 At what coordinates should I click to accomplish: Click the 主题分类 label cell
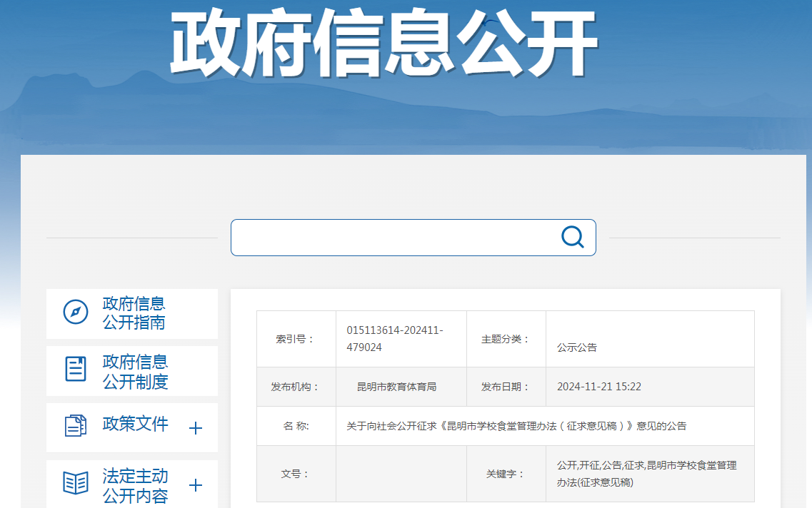(506, 340)
